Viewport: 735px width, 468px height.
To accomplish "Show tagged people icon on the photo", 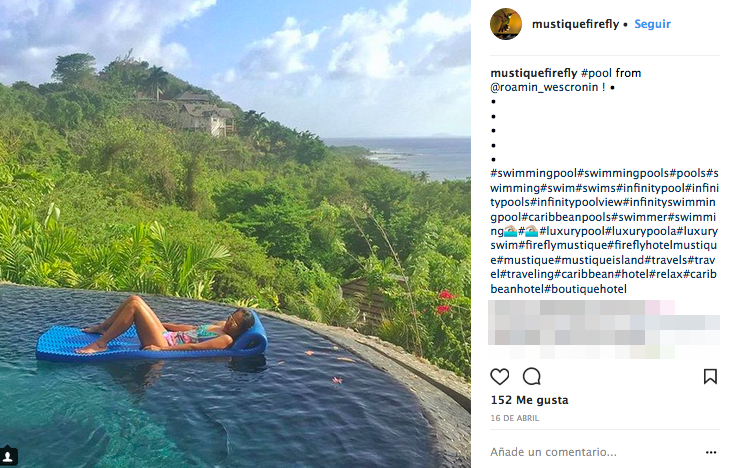I will point(9,456).
